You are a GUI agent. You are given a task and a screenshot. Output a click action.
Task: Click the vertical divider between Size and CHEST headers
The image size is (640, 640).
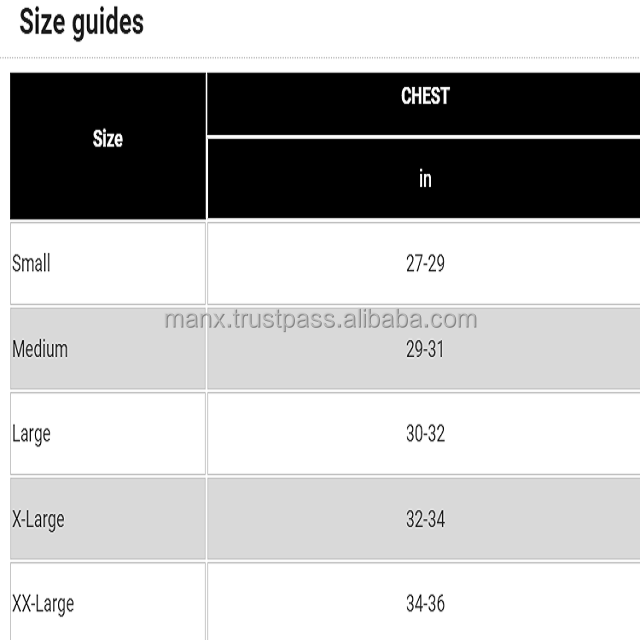click(x=206, y=145)
